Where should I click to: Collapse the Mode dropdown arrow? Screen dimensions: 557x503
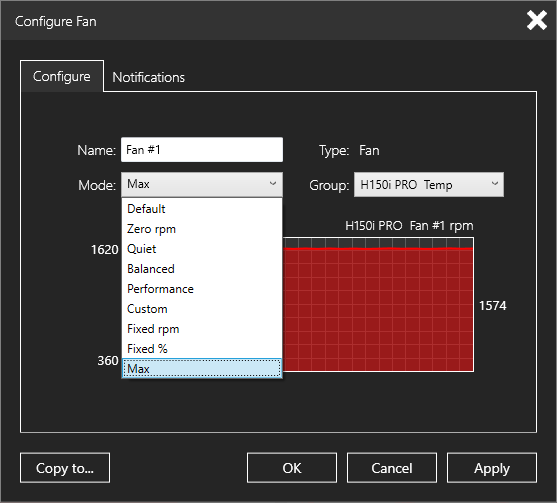[x=272, y=184]
